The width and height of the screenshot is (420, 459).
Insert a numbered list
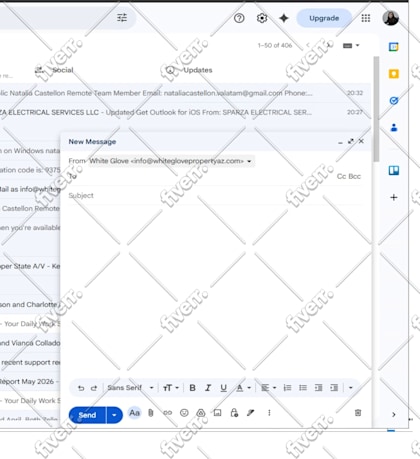[x=287, y=388]
